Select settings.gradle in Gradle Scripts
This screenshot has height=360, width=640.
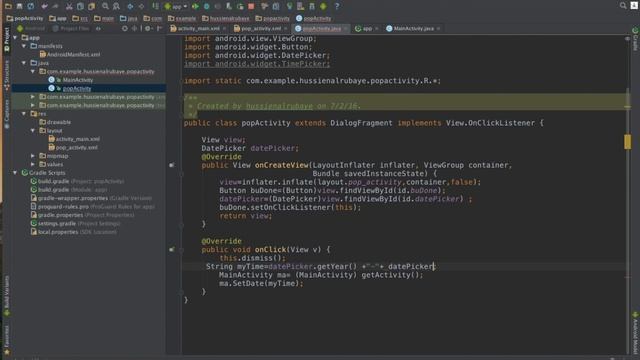pyautogui.click(x=76, y=223)
